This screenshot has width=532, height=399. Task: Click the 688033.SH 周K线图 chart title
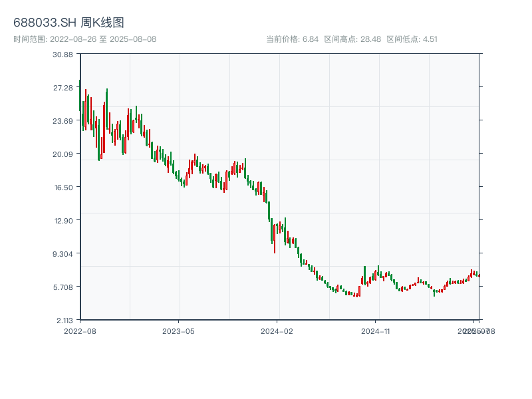click(x=68, y=23)
